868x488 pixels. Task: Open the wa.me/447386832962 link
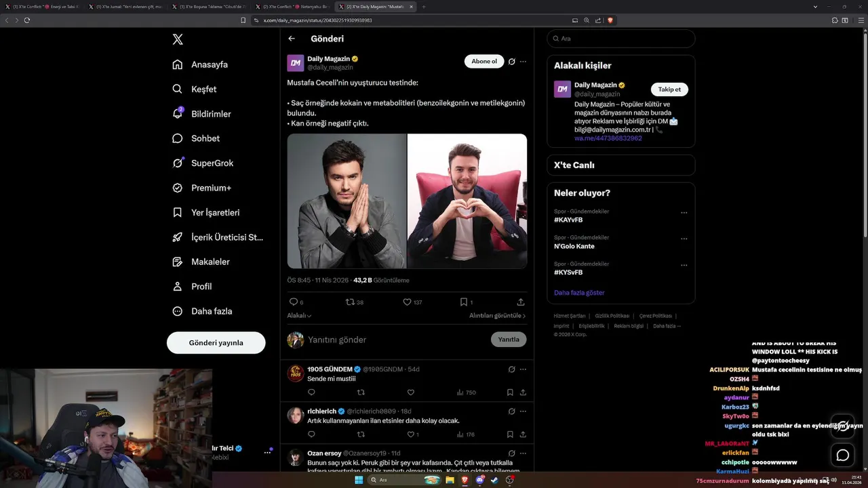(608, 138)
